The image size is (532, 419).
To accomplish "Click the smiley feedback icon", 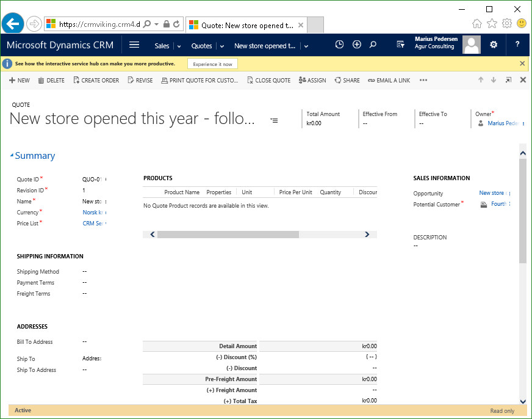I will coord(522,23).
